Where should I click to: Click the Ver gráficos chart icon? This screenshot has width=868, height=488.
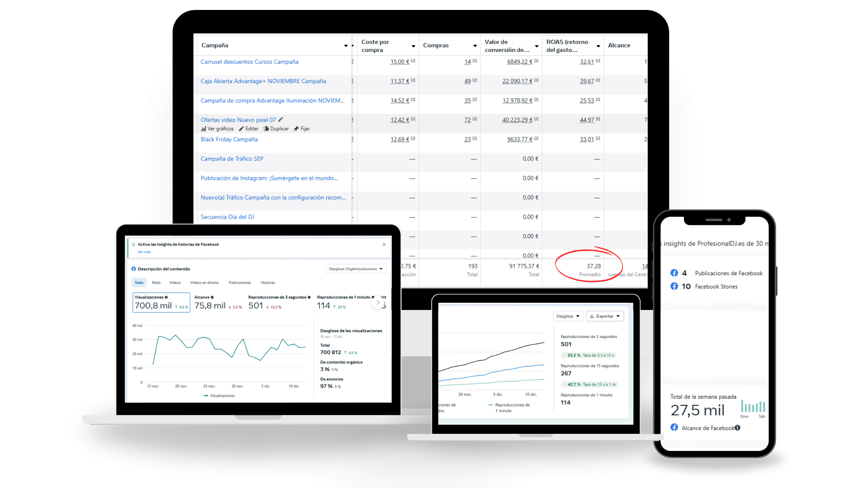tap(203, 129)
